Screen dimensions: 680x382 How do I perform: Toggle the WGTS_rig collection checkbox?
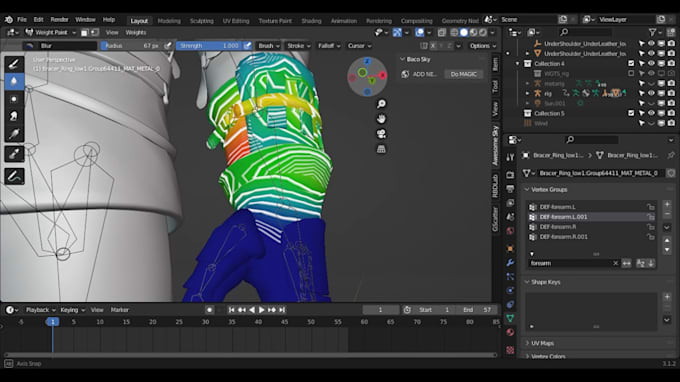[x=631, y=73]
